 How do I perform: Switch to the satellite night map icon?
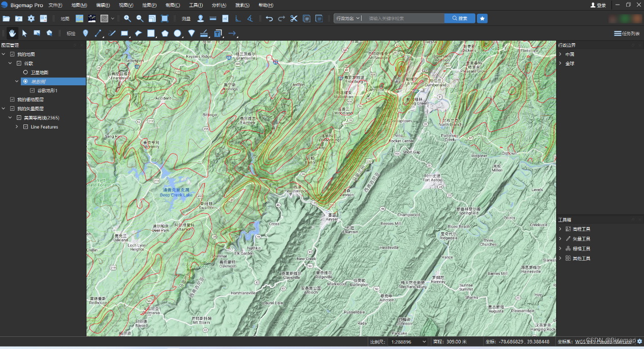click(x=92, y=19)
